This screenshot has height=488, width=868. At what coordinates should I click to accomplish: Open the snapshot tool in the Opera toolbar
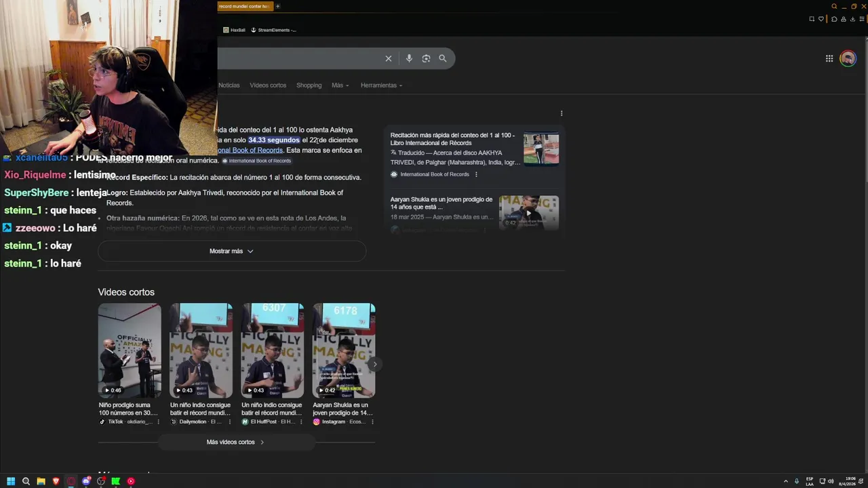[x=812, y=19]
